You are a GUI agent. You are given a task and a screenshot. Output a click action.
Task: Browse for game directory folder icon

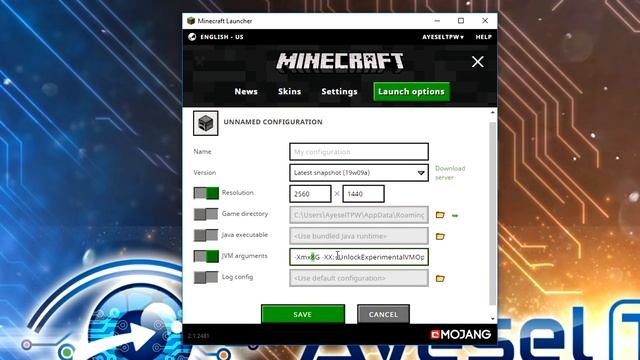pyautogui.click(x=440, y=215)
